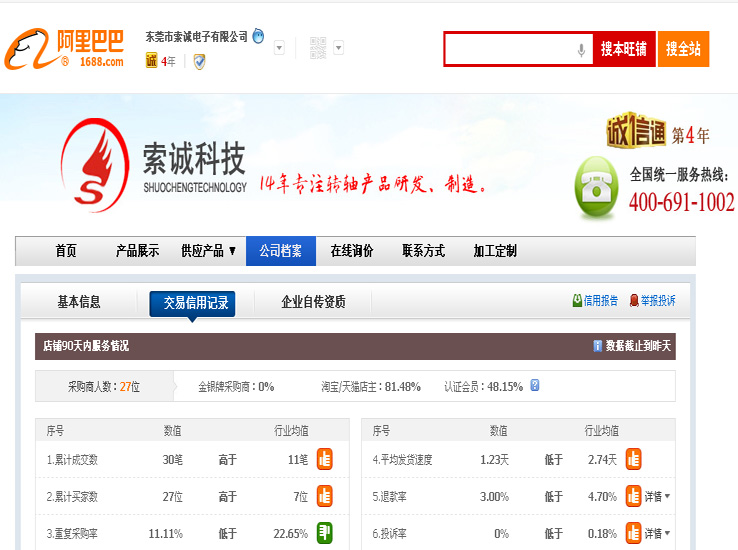Click 5.退款率 row label
This screenshot has width=738, height=550.
tap(390, 496)
